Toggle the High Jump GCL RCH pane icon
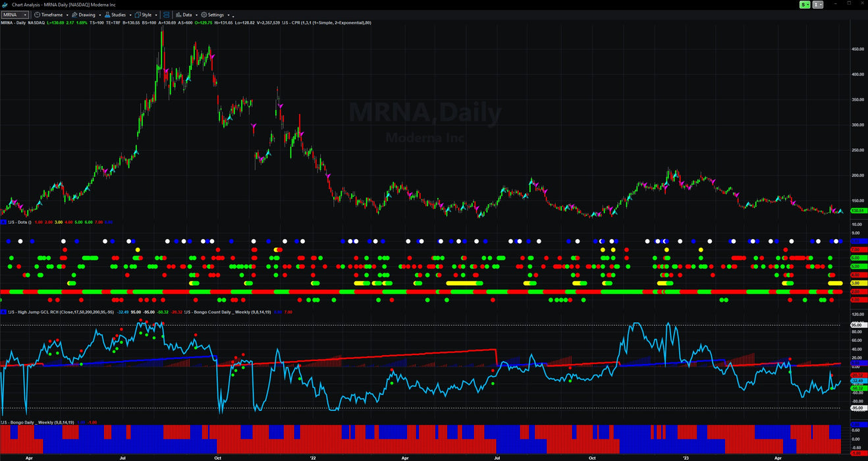The image size is (868, 461). point(3,312)
